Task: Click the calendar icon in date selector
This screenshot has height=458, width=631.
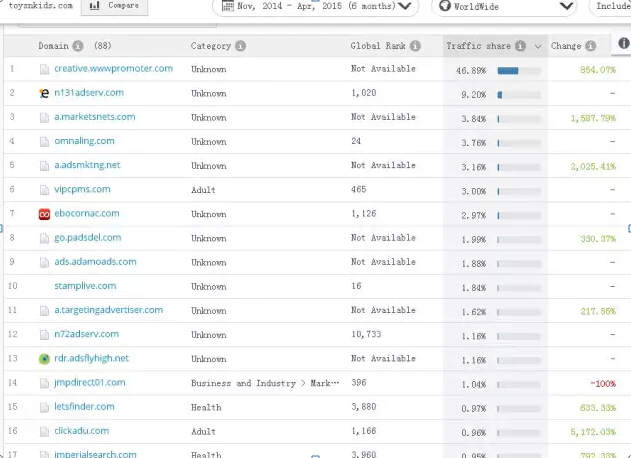Action: coord(228,6)
